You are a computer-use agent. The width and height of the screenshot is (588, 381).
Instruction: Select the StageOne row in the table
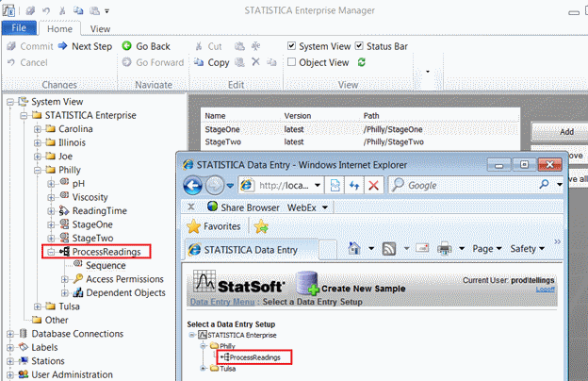coord(360,129)
